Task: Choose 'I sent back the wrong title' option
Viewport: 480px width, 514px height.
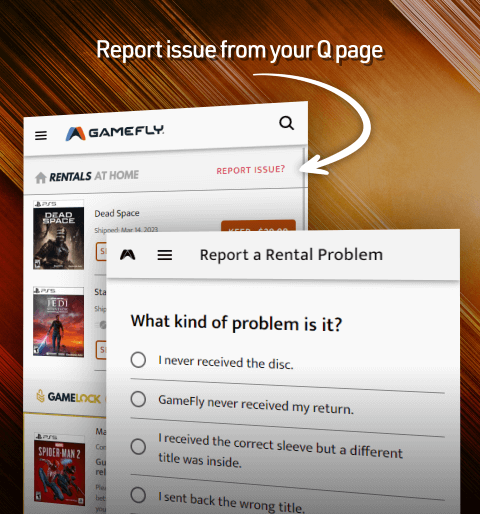Action: [138, 495]
